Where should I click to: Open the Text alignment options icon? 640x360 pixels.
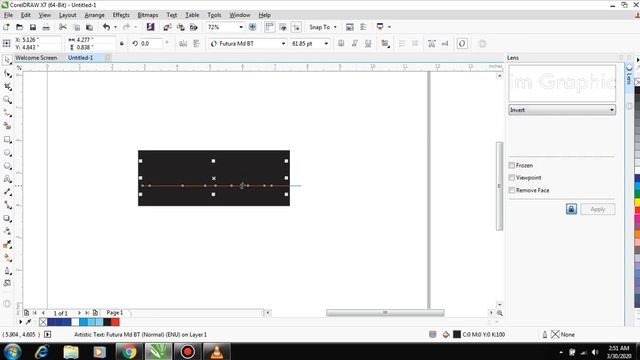[x=385, y=44]
